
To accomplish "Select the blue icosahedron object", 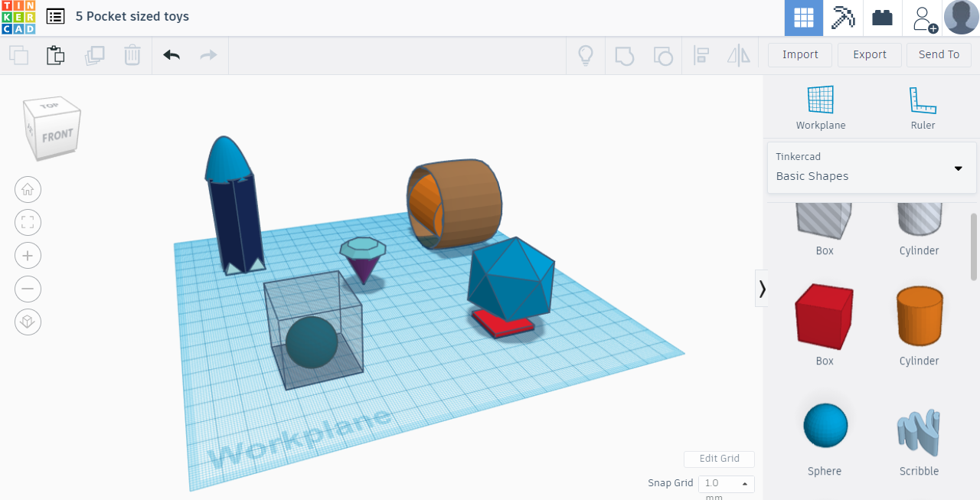I will pos(511,277).
